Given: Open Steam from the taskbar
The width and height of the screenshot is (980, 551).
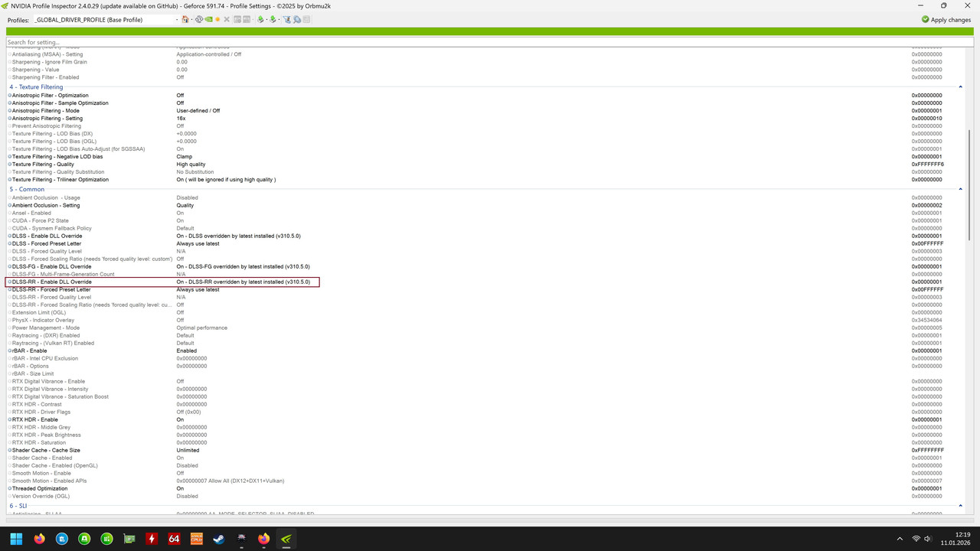Looking at the screenshot, I should [219, 539].
